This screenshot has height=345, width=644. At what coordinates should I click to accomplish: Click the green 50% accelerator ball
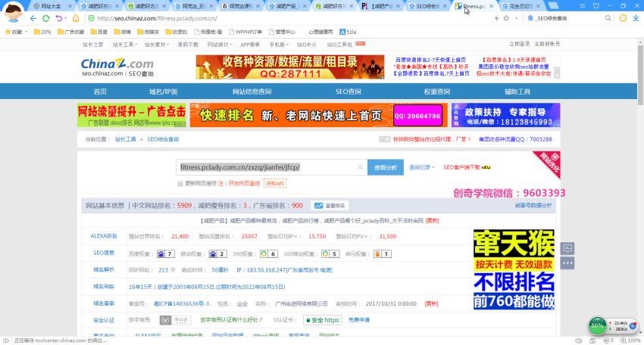point(598,326)
